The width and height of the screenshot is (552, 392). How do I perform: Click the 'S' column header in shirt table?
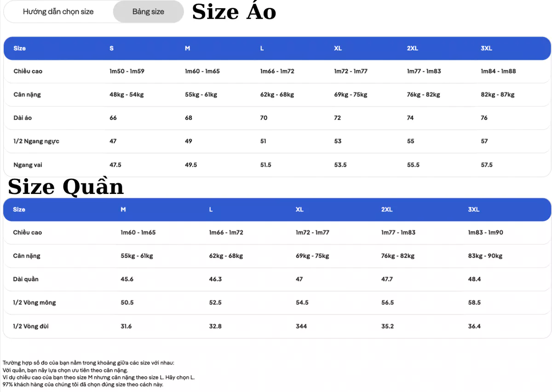coord(111,48)
